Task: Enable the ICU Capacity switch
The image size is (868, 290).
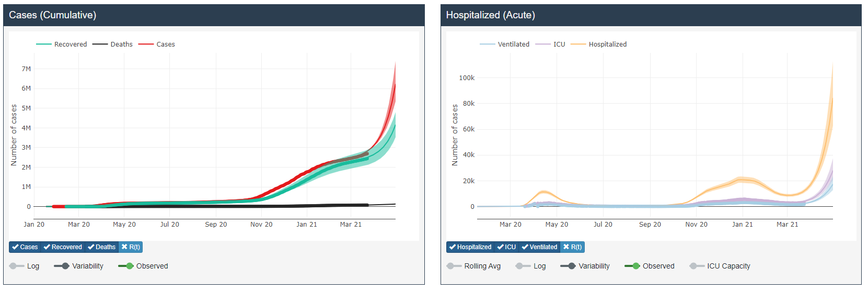Action: (697, 266)
